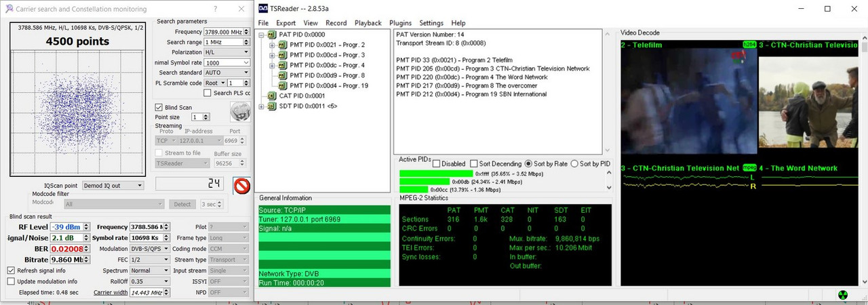Click the icon beside PMT PID 0x00cd
Screen dimensions: 868x305
pos(282,55)
